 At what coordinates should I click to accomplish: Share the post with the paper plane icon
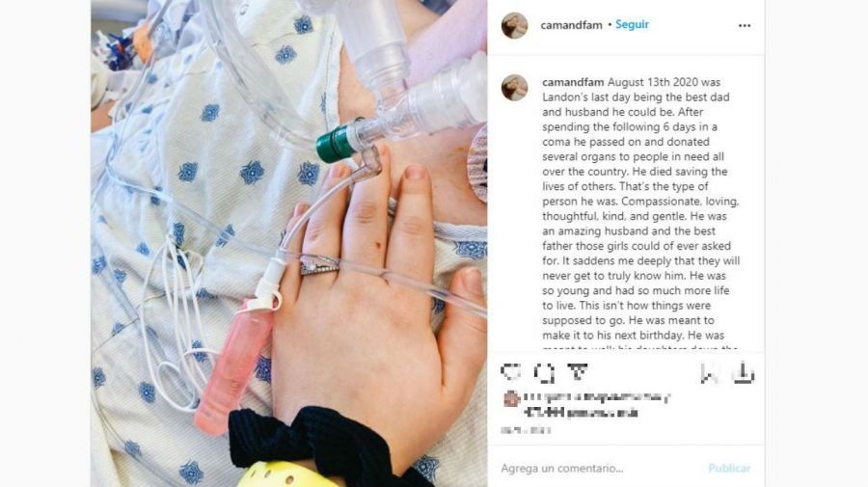[578, 372]
